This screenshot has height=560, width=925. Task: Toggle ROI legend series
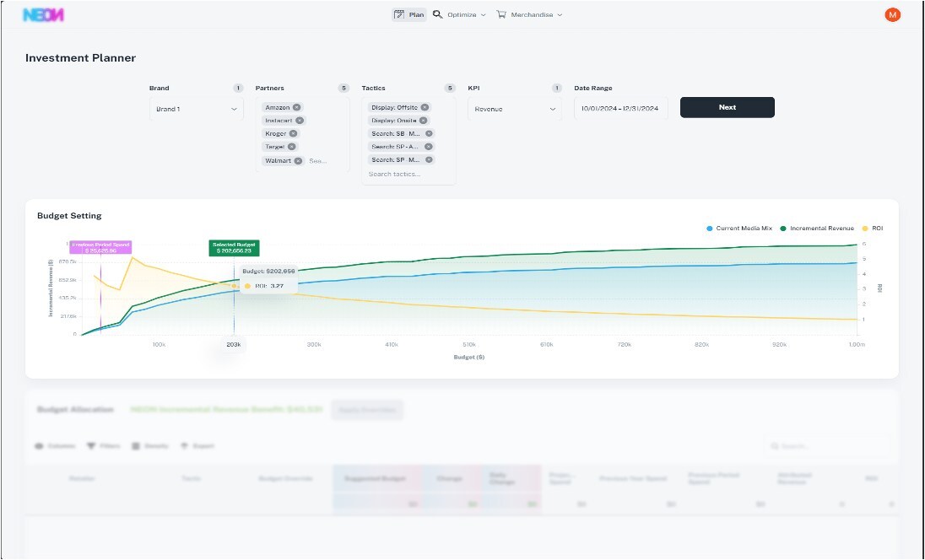click(x=873, y=229)
